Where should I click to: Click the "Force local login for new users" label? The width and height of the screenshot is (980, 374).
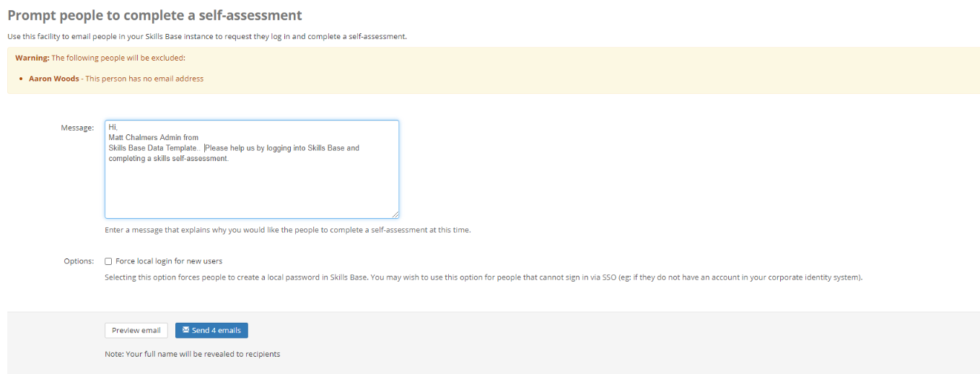pyautogui.click(x=169, y=261)
